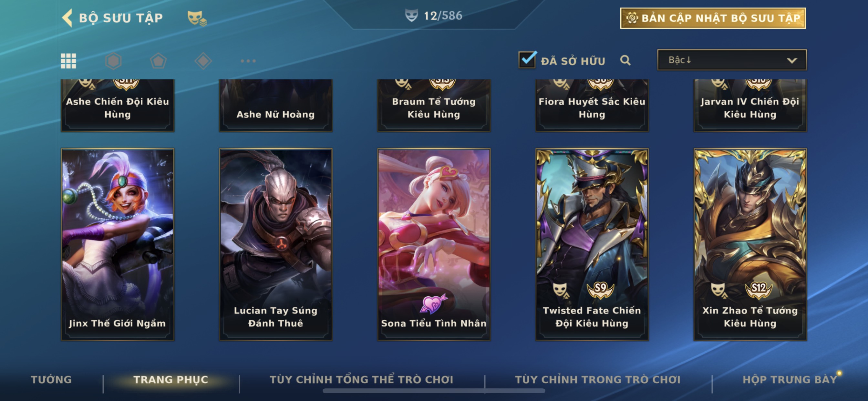Select the grid view filter icon
The image size is (868, 401).
click(x=68, y=61)
